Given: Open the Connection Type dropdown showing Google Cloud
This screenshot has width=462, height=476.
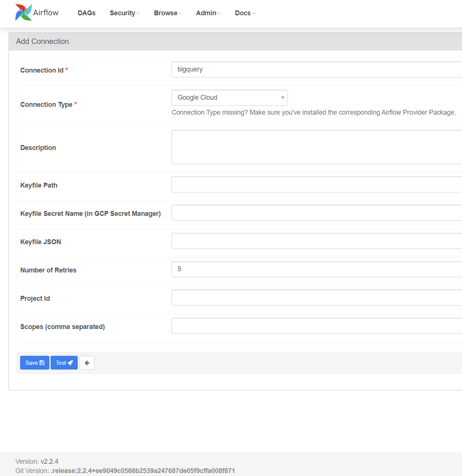Looking at the screenshot, I should (x=230, y=98).
